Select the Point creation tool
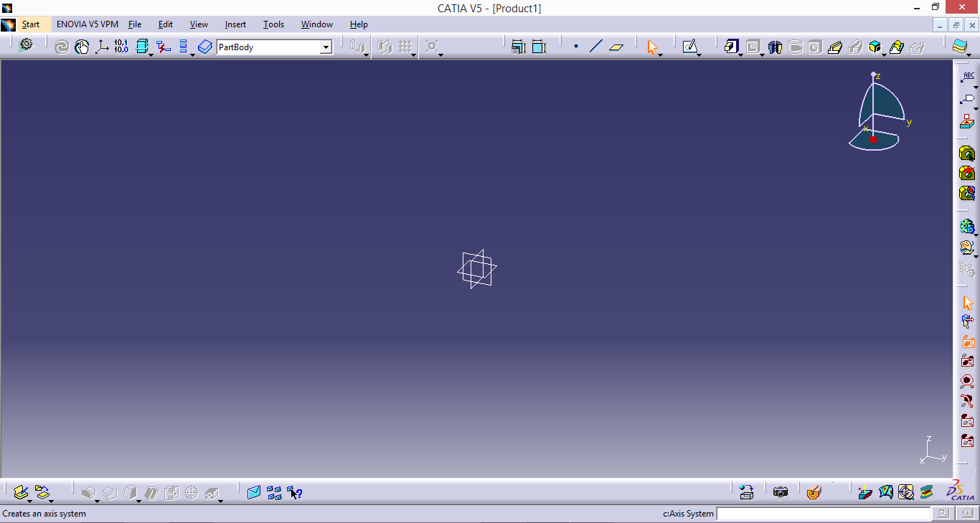 tap(576, 47)
